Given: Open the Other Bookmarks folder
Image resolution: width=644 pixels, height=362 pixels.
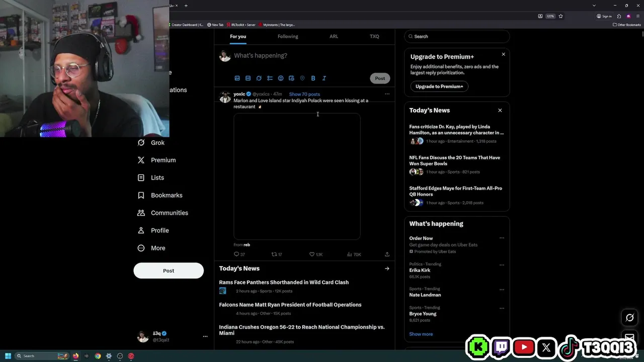Looking at the screenshot, I should [626, 25].
